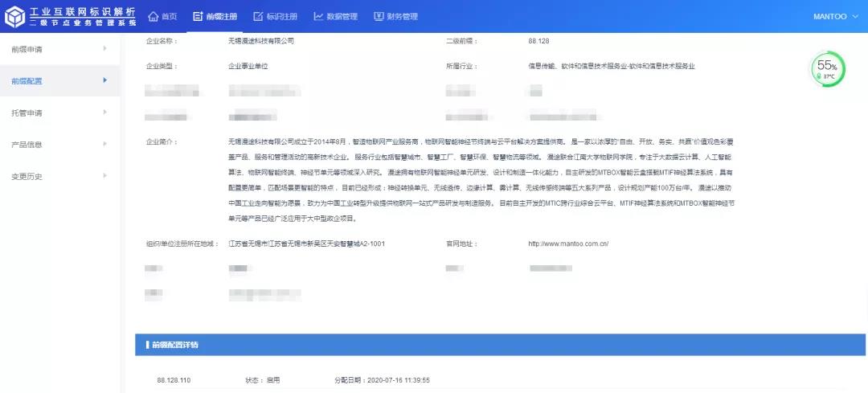868x393 pixels.
Task: Expand the 托管申请 sidebar arrow
Action: 104,113
